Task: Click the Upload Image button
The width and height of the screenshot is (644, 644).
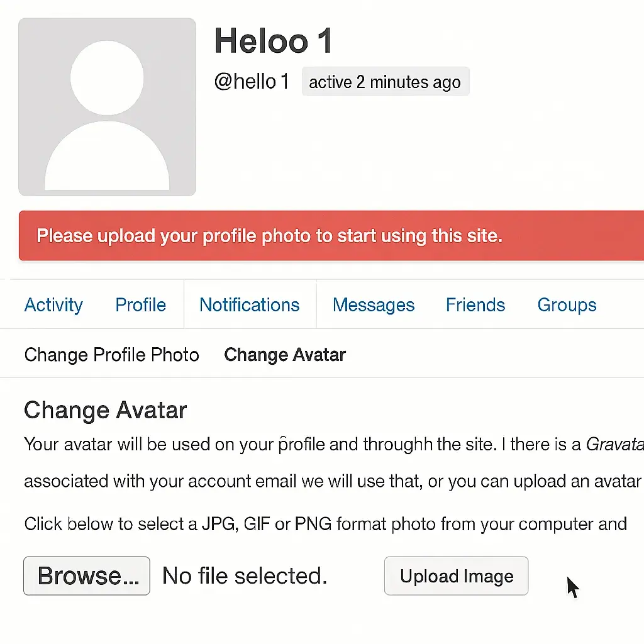Action: [457, 576]
